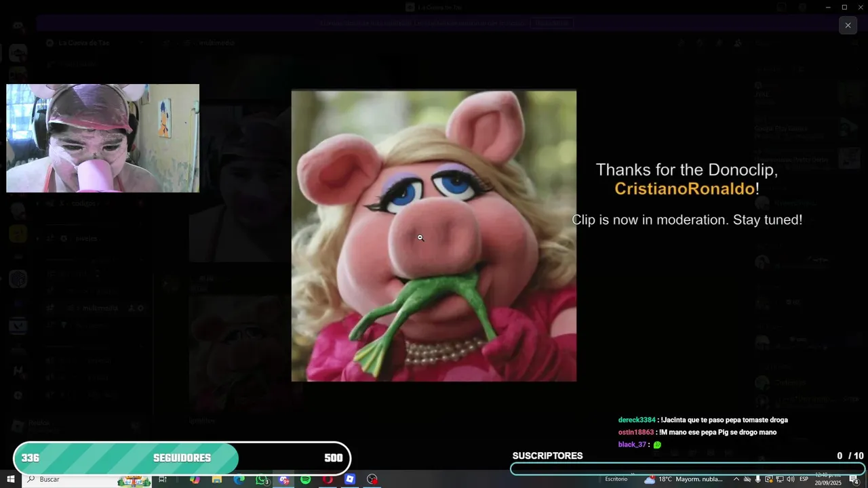Open the Escritorio desktop toolbar
The width and height of the screenshot is (868, 488).
pos(616,479)
